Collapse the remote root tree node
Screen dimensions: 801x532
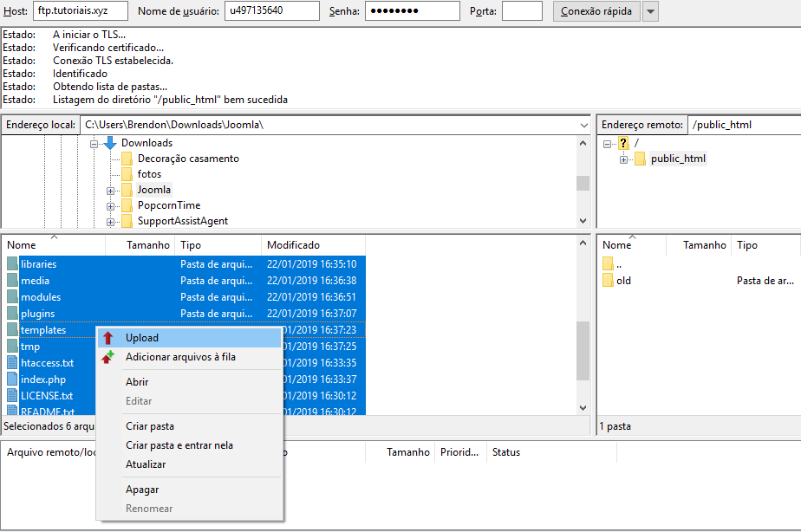click(x=607, y=144)
